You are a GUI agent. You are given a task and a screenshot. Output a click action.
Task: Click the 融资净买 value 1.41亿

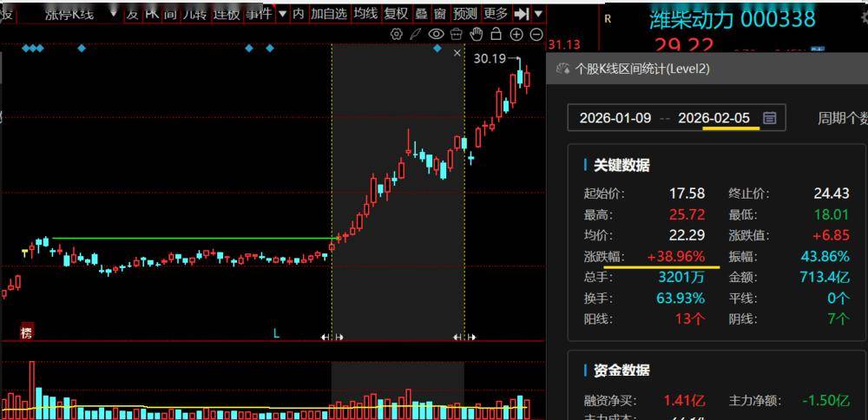pyautogui.click(x=684, y=400)
